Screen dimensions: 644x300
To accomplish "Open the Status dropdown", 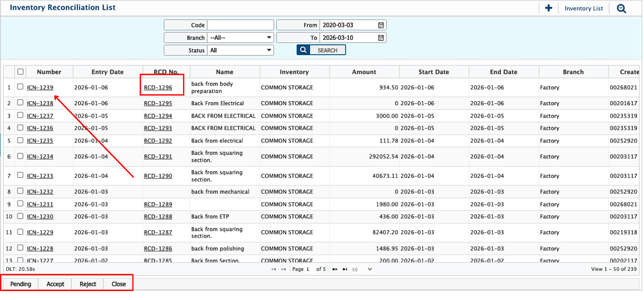I will click(x=241, y=50).
